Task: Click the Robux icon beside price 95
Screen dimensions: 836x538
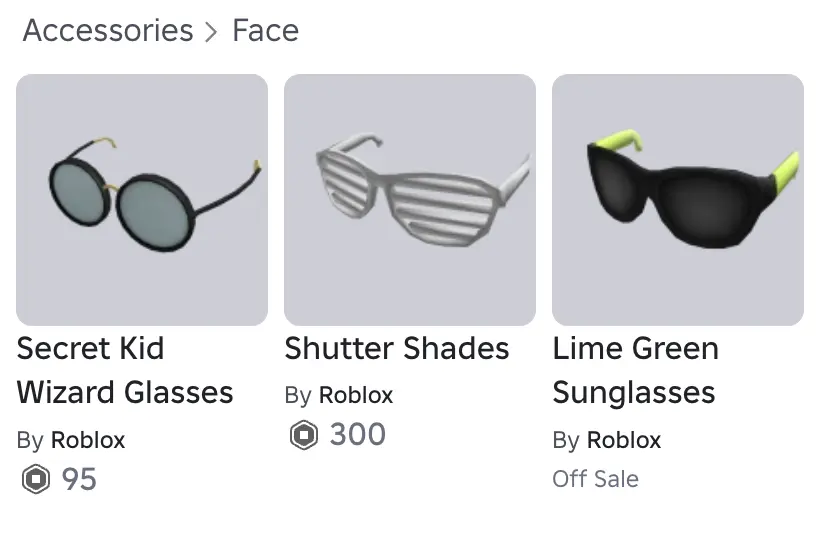Action: tap(35, 480)
